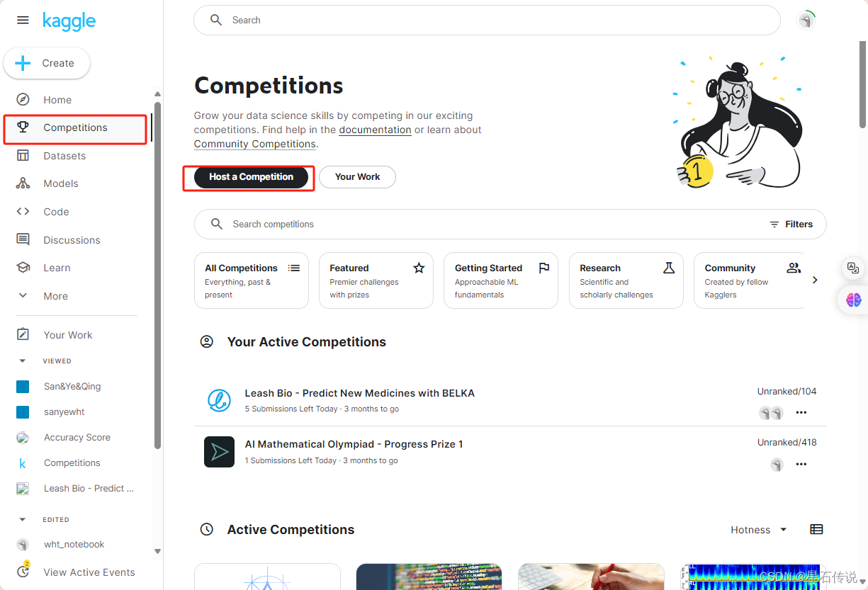Screen dimensions: 868x590
Task: Open the sanyewht viewed item
Action: tap(64, 412)
